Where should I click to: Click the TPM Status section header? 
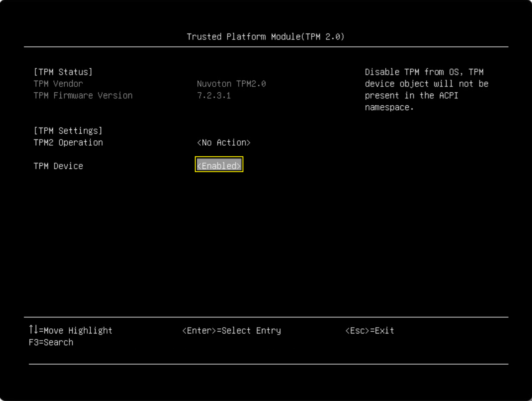[x=63, y=72]
